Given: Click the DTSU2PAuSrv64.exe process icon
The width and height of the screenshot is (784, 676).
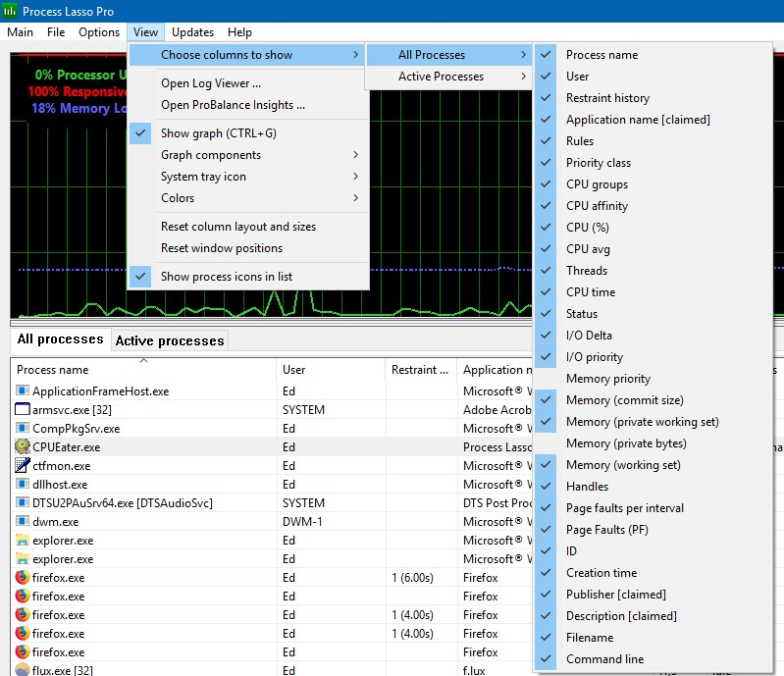Looking at the screenshot, I should tap(22, 502).
